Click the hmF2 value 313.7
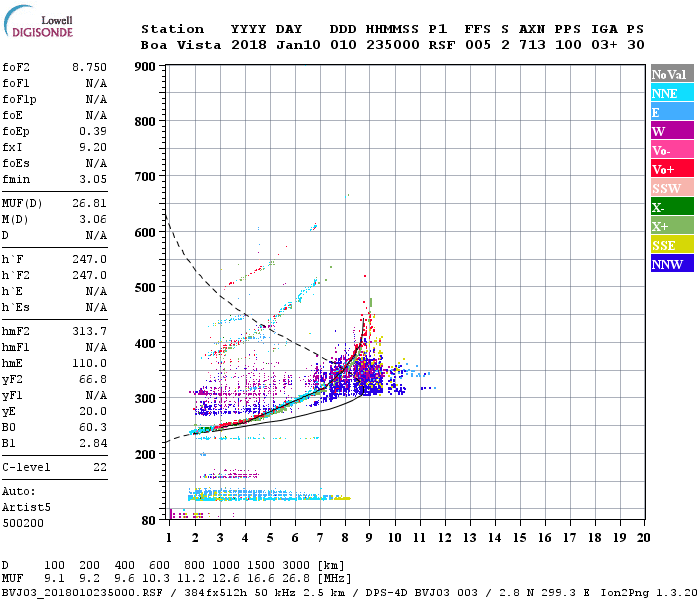Image resolution: width=700 pixels, height=600 pixels. [89, 331]
